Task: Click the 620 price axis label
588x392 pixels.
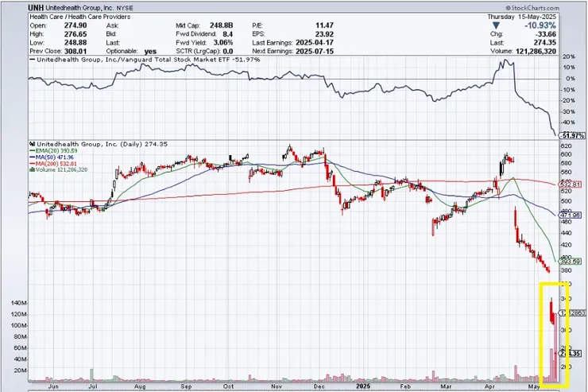Action: pyautogui.click(x=566, y=146)
